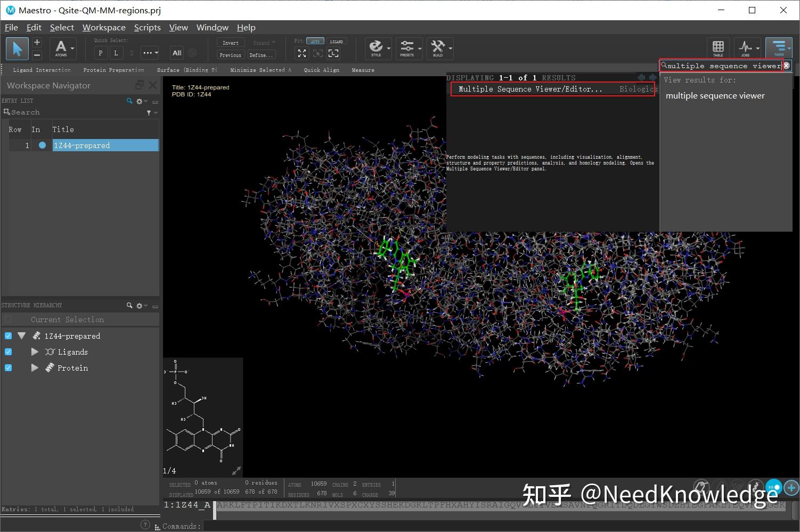Click the Presets icon
Image resolution: width=800 pixels, height=532 pixels.
408,47
